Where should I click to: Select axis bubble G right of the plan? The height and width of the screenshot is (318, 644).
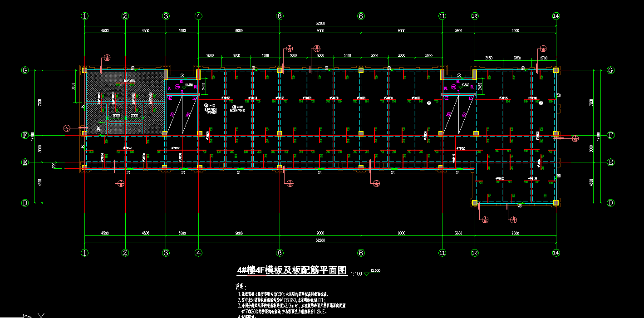[x=611, y=70]
